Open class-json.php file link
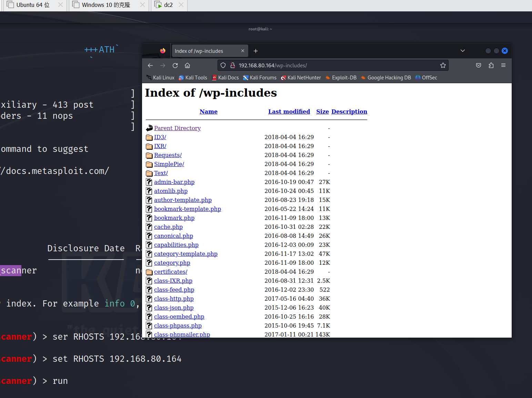532x398 pixels. (174, 308)
